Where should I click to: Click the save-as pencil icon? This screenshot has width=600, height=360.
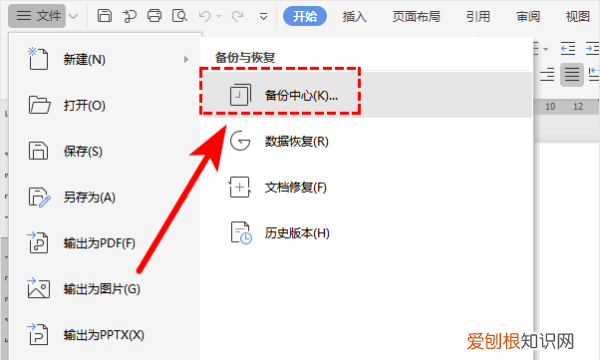[39, 197]
